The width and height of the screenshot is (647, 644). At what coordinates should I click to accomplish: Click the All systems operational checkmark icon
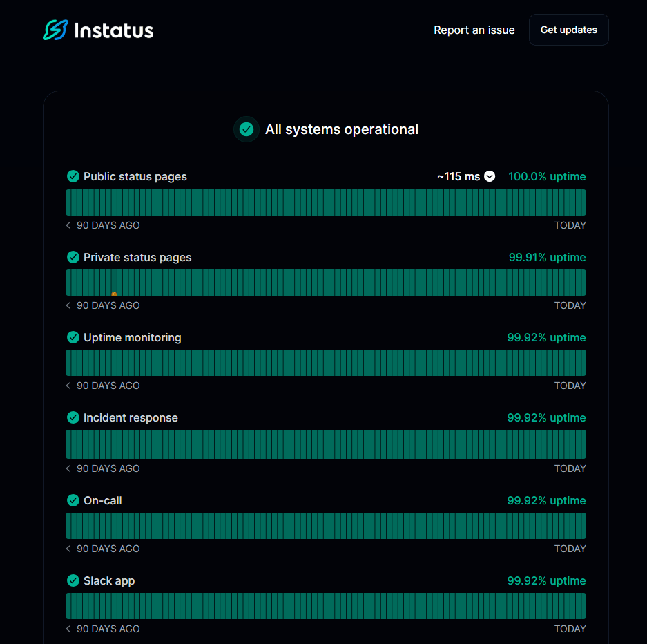[246, 129]
